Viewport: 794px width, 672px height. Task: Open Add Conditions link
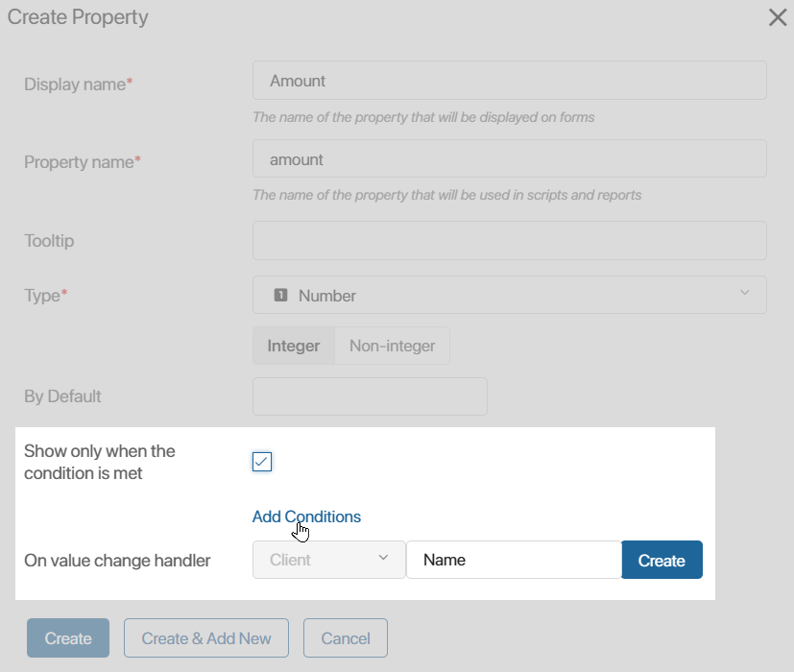click(x=306, y=516)
